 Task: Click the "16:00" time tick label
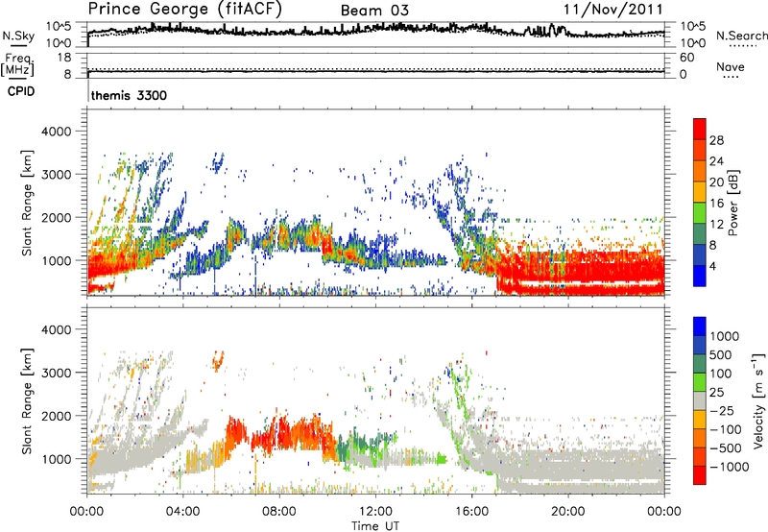[x=471, y=512]
